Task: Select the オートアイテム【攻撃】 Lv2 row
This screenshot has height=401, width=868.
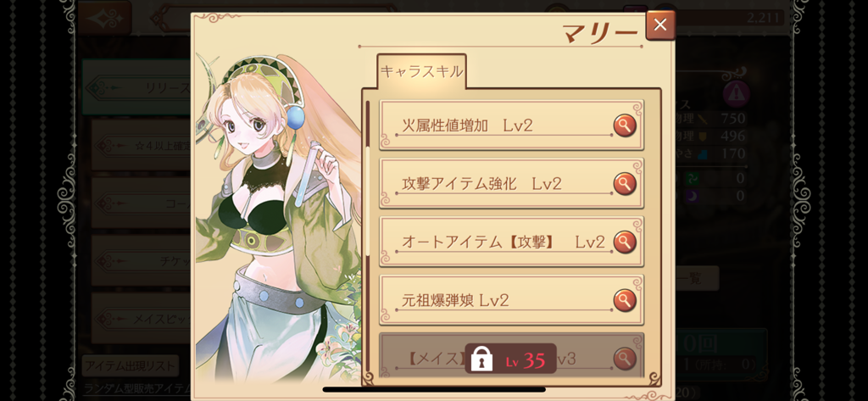Action: 511,242
